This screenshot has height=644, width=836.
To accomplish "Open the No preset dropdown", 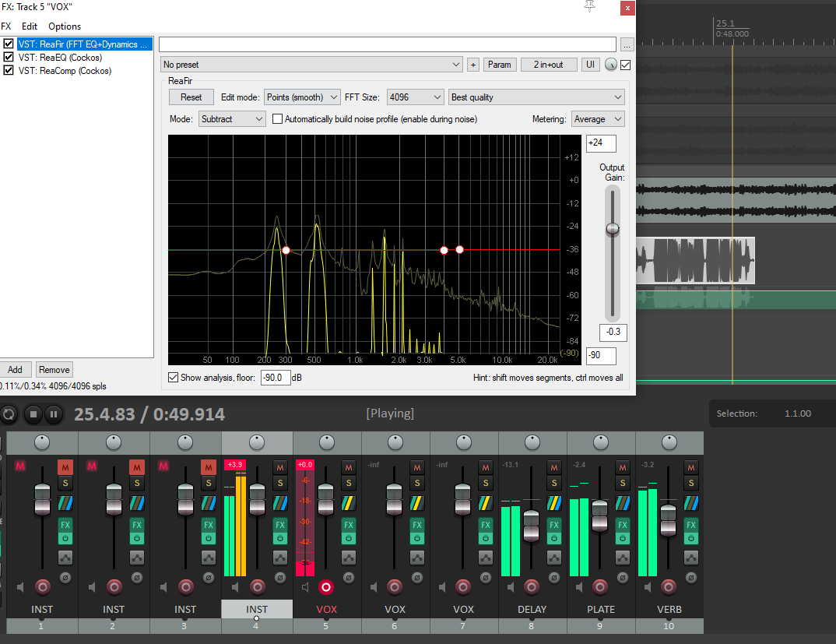I will tap(311, 65).
